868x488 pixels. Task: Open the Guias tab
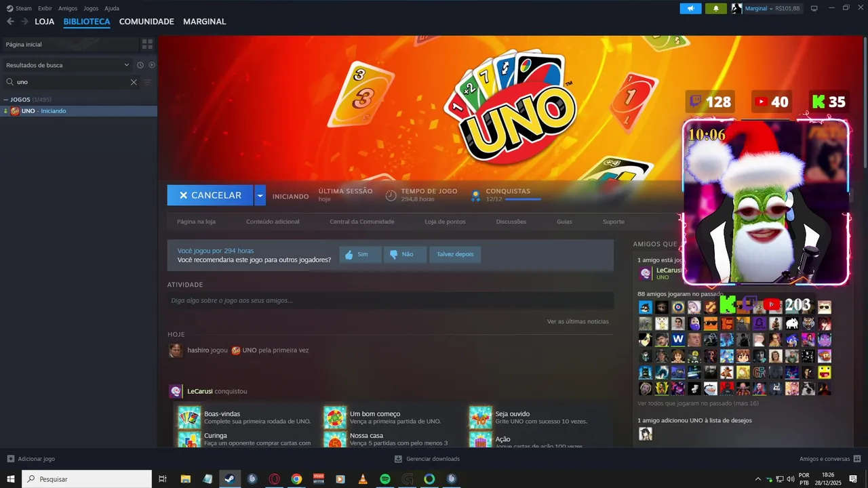564,222
